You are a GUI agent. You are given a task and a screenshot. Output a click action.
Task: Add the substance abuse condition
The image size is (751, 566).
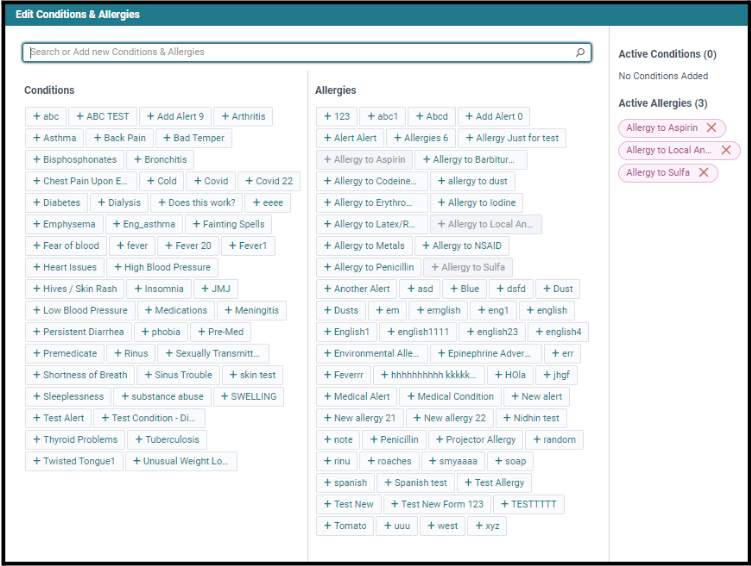162,396
